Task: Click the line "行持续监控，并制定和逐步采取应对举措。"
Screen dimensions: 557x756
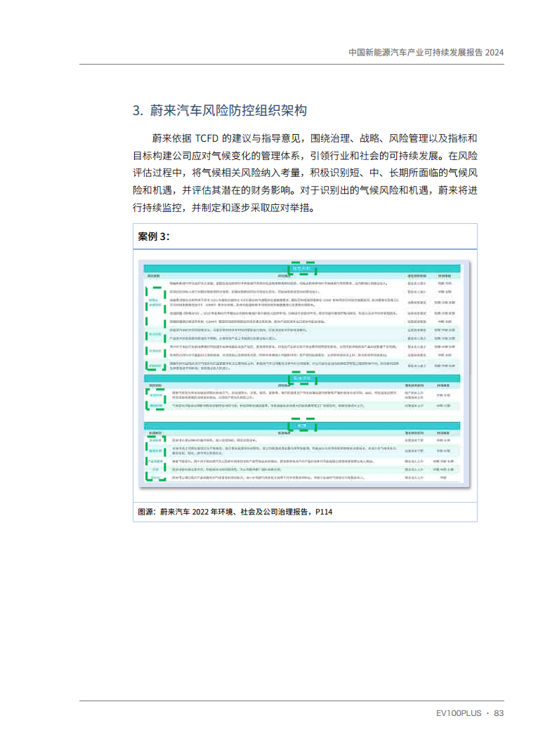Action: coord(225,208)
